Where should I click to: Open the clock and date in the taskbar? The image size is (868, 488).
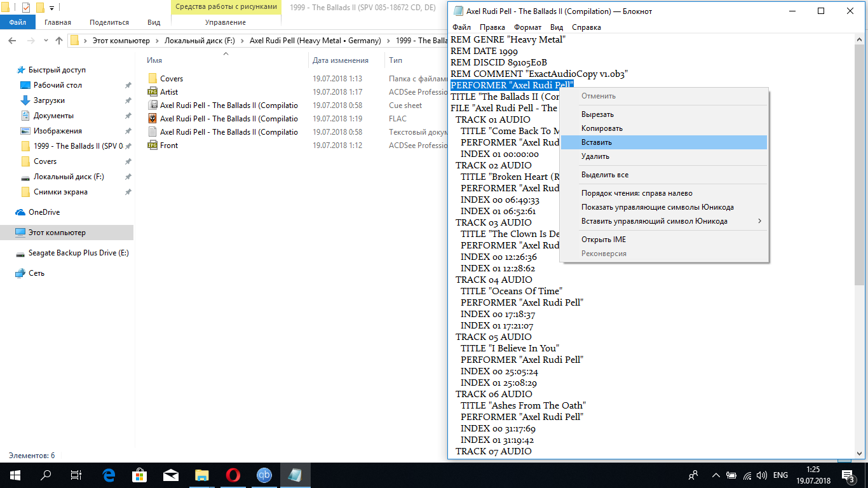tap(813, 475)
